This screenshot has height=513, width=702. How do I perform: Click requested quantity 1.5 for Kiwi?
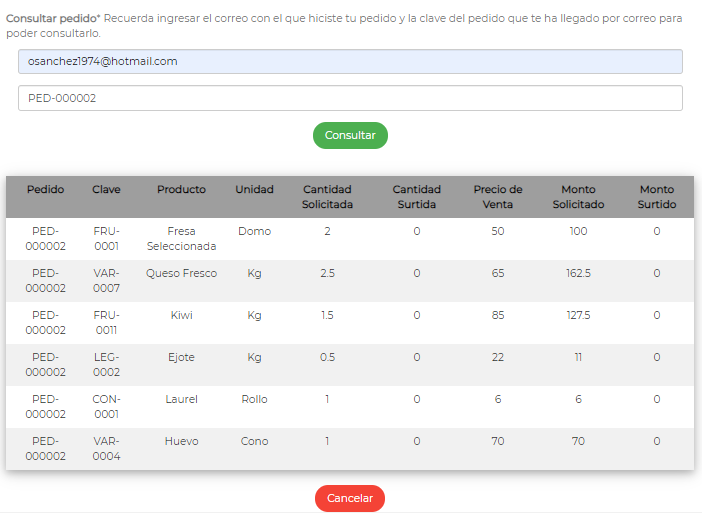pyautogui.click(x=327, y=315)
